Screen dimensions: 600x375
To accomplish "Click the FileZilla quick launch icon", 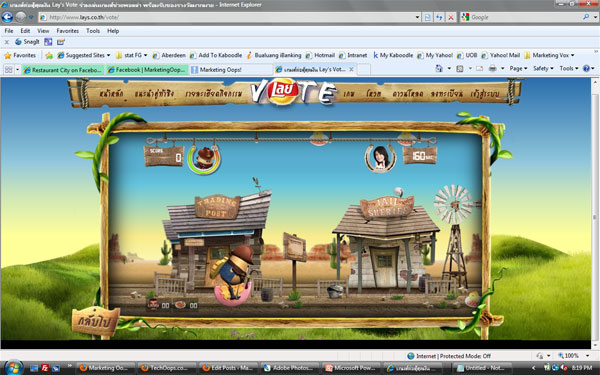I will (x=45, y=368).
